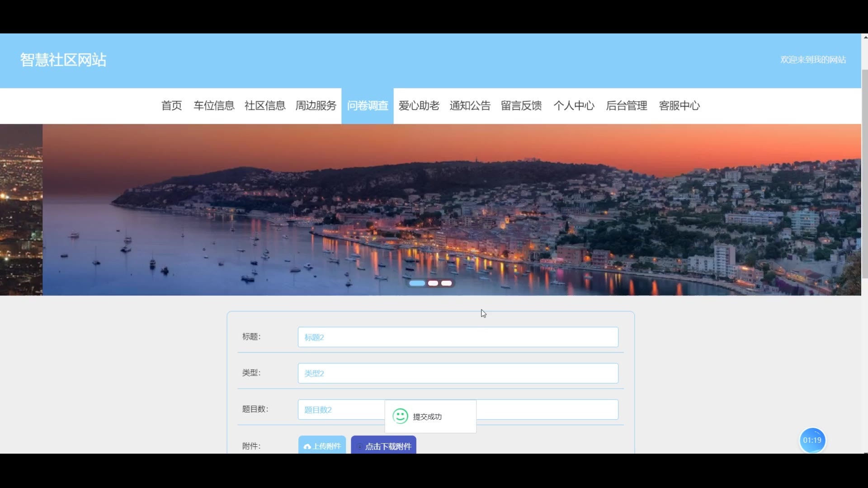Open 留言反馈 feedback page
This screenshot has height=488, width=868.
(x=521, y=106)
